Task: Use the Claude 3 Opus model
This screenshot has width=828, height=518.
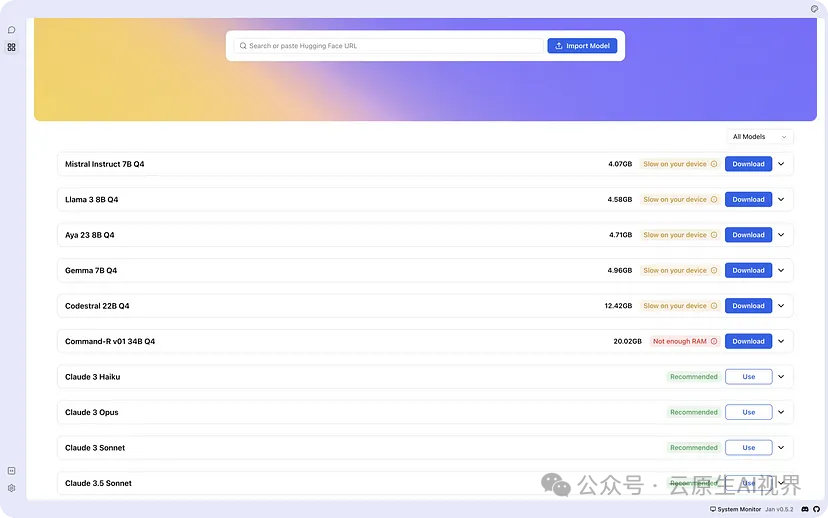Action: point(748,412)
